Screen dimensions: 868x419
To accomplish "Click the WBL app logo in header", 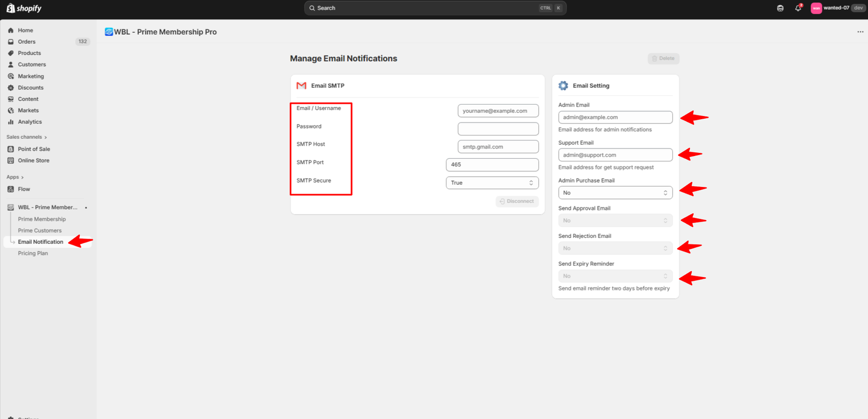I will (108, 32).
